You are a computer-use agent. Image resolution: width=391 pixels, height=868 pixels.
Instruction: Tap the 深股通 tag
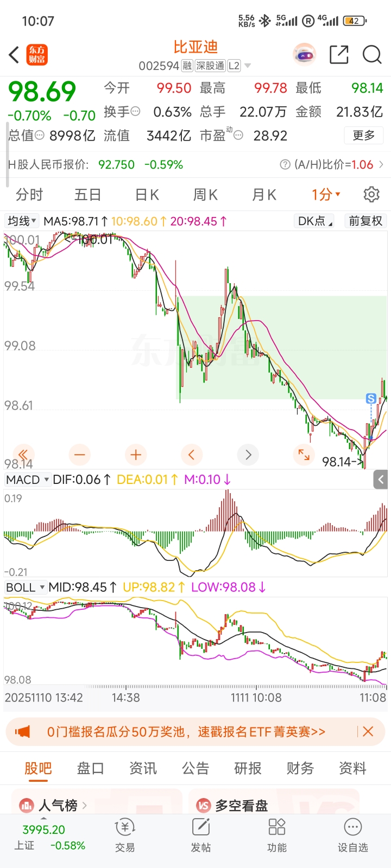pyautogui.click(x=210, y=66)
